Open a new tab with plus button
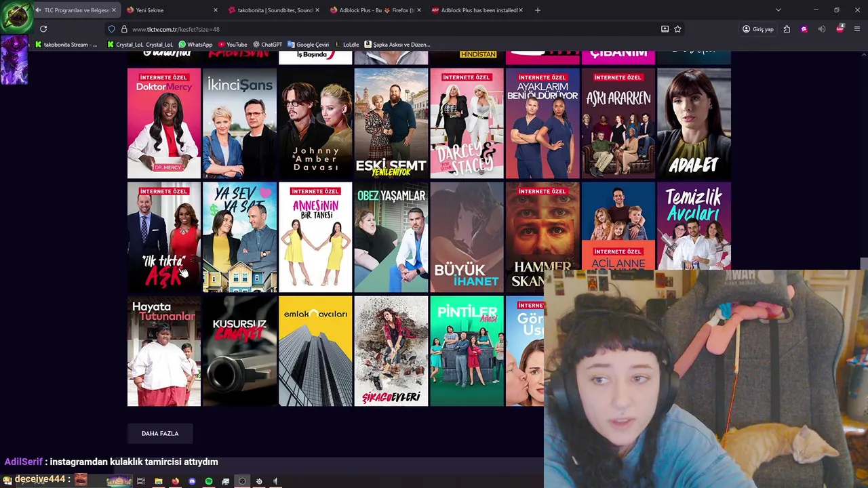 point(537,10)
